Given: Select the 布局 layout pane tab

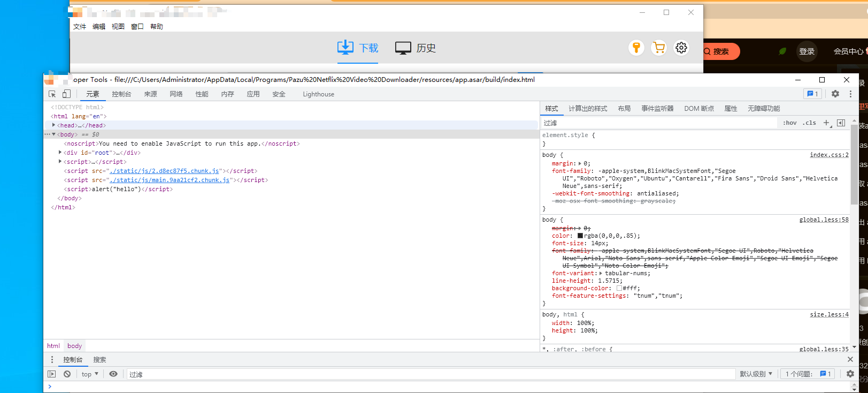Looking at the screenshot, I should [624, 108].
